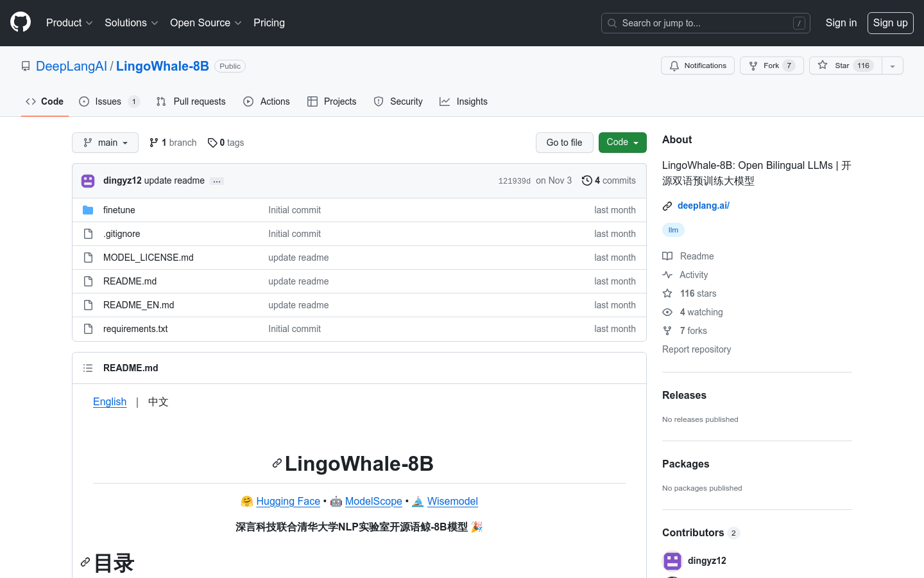Expand commit message ellipsis button
The width and height of the screenshot is (924, 578).
[x=217, y=181]
